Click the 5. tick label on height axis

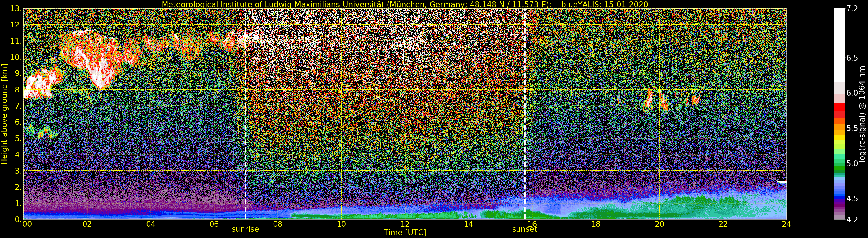click(18, 138)
